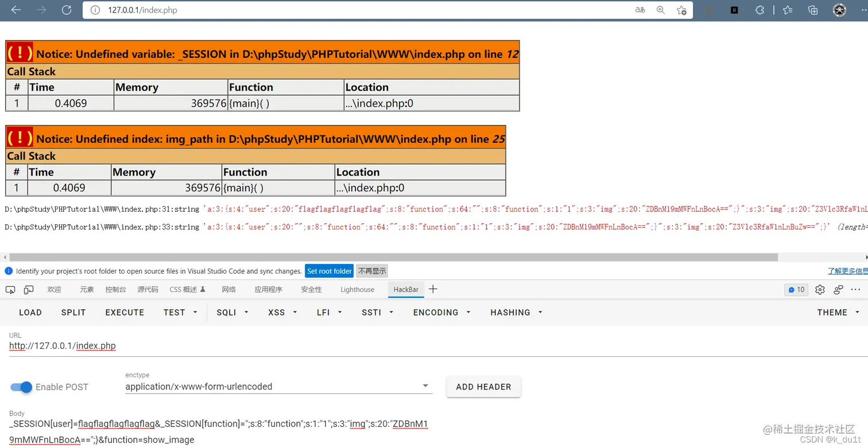Expand the XSS dropdown menu
Image resolution: width=868 pixels, height=448 pixels.
coord(283,312)
